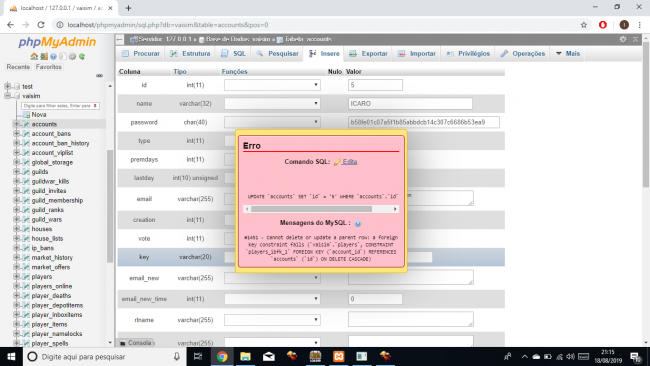Screen dimensions: 650x366
Task: Click the Favoritos button
Action: tap(49, 67)
